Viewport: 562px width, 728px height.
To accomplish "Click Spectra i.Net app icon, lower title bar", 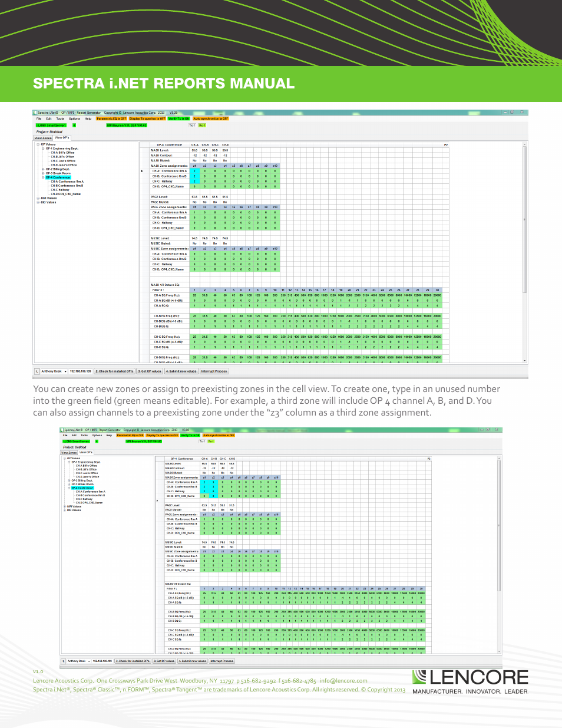I will (62, 430).
